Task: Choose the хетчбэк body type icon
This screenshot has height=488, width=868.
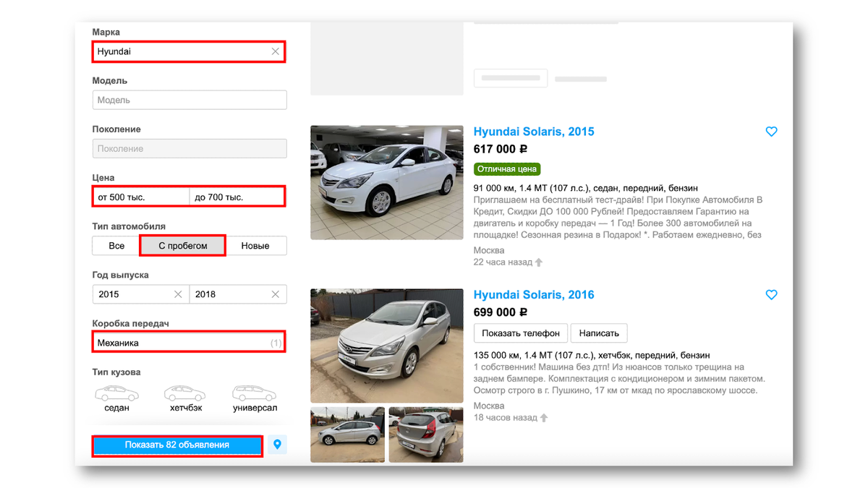Action: (x=185, y=398)
